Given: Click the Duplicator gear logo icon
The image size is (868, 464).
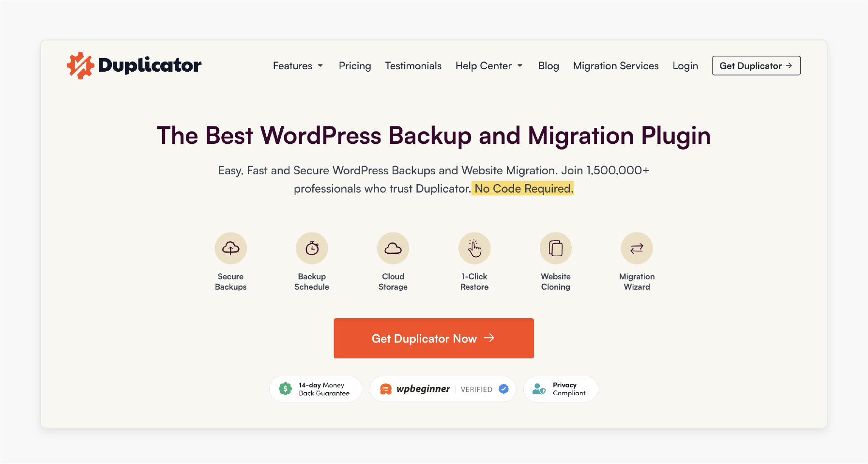Looking at the screenshot, I should pyautogui.click(x=80, y=65).
